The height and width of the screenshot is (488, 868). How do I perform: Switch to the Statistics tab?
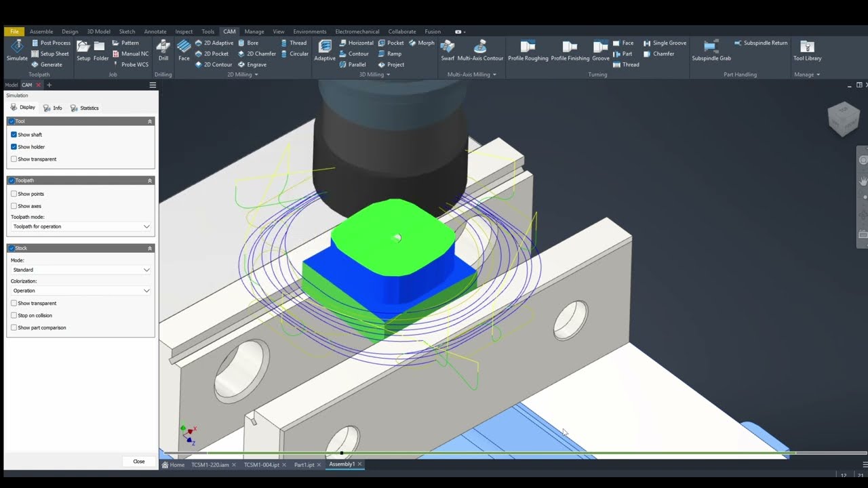pos(85,108)
